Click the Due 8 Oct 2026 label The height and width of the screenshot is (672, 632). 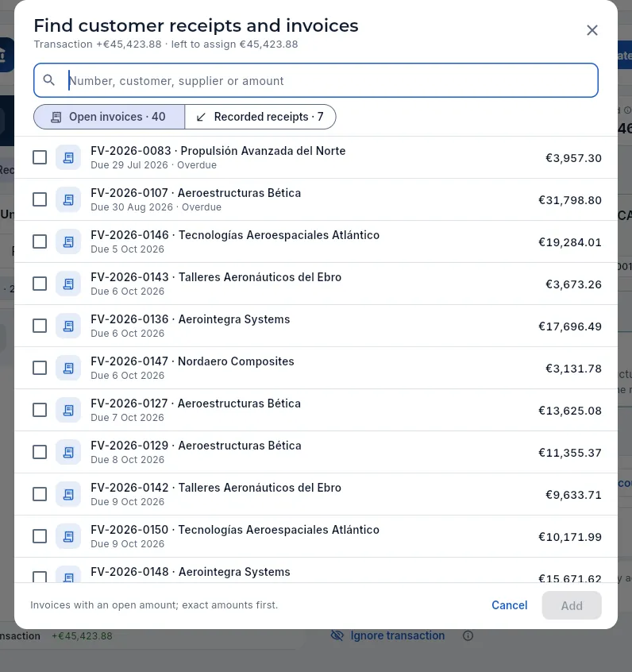tap(127, 459)
